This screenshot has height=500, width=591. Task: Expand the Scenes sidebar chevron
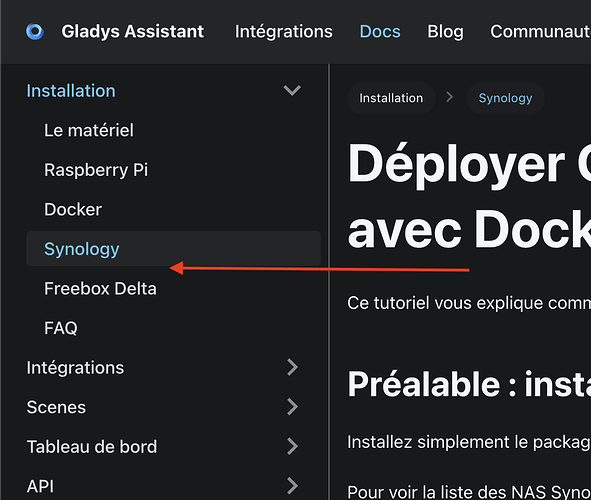click(292, 407)
